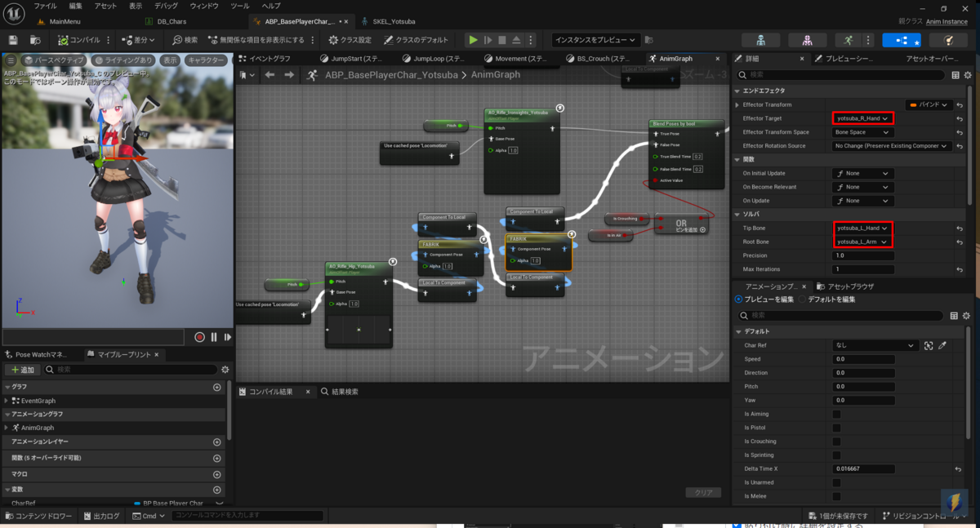Click the viewport record button

pyautogui.click(x=199, y=337)
